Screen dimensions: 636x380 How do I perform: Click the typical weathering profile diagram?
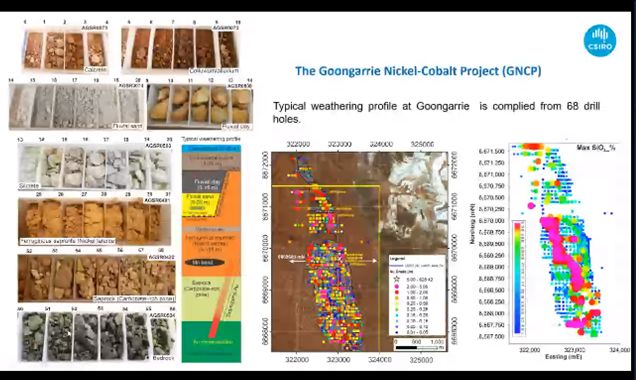(x=211, y=253)
